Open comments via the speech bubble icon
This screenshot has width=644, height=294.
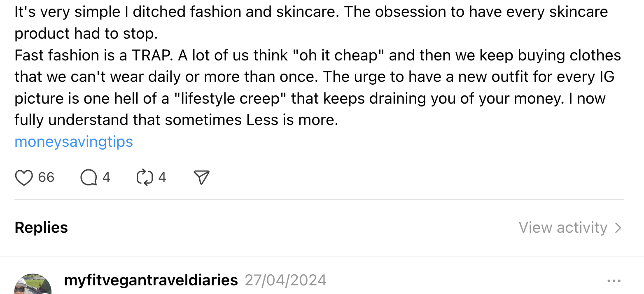(89, 178)
